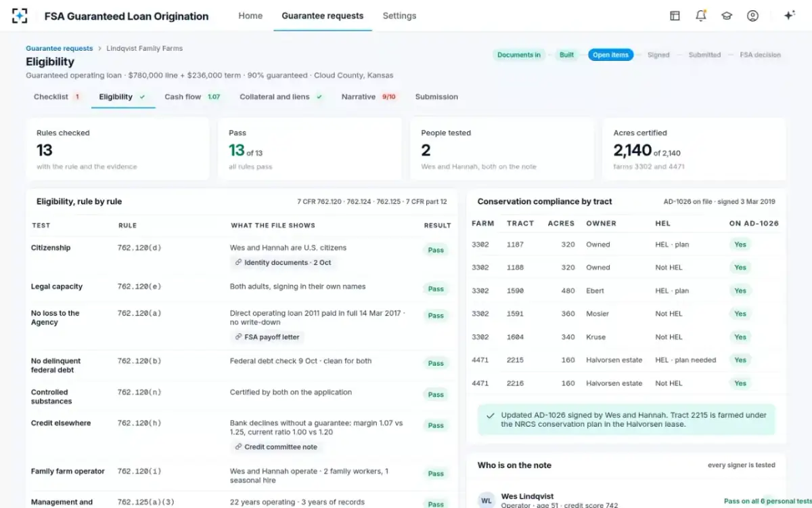Image resolution: width=812 pixels, height=508 pixels.
Task: Switch to the Cash flow tab
Action: (x=192, y=97)
